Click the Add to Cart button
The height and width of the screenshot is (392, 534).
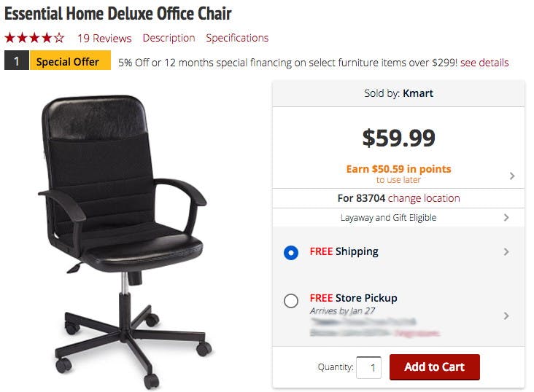point(435,366)
